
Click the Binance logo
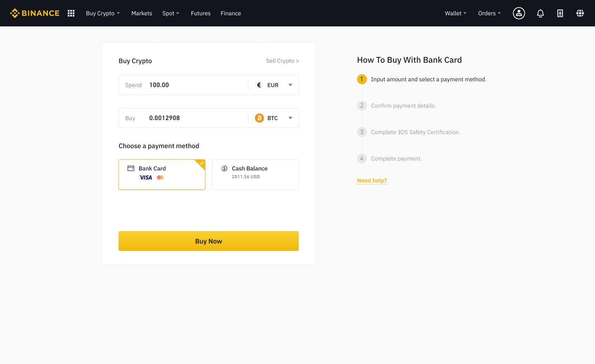tap(35, 13)
